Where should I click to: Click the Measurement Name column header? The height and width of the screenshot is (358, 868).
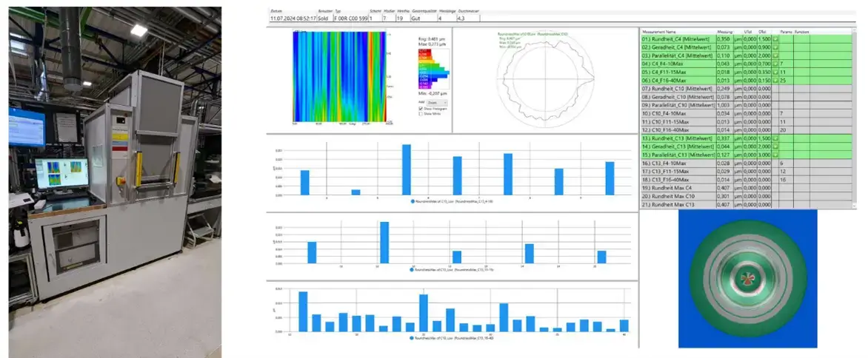(x=658, y=32)
